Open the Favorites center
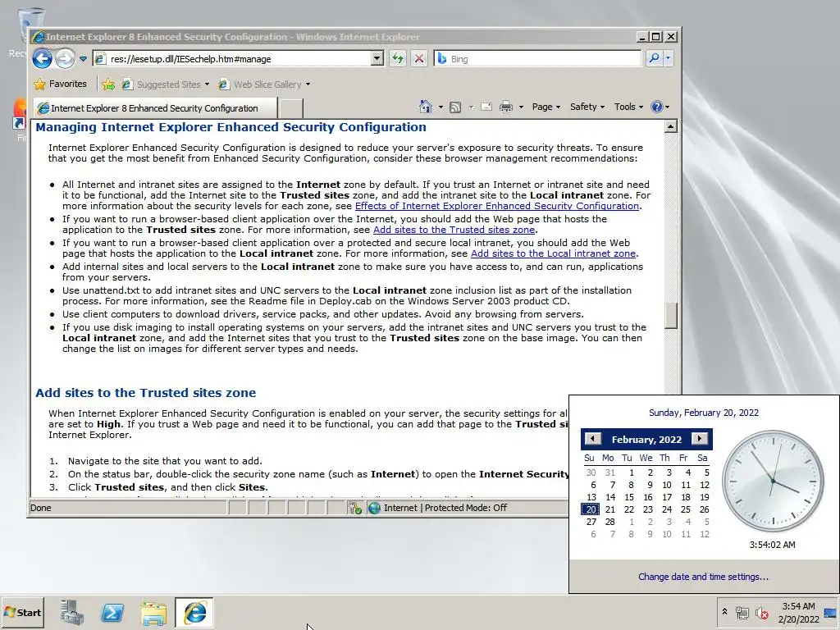This screenshot has width=840, height=630. coord(60,84)
